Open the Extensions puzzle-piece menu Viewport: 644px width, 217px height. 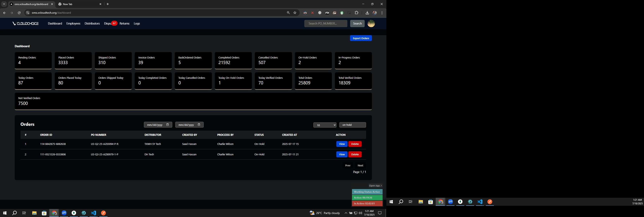(356, 13)
